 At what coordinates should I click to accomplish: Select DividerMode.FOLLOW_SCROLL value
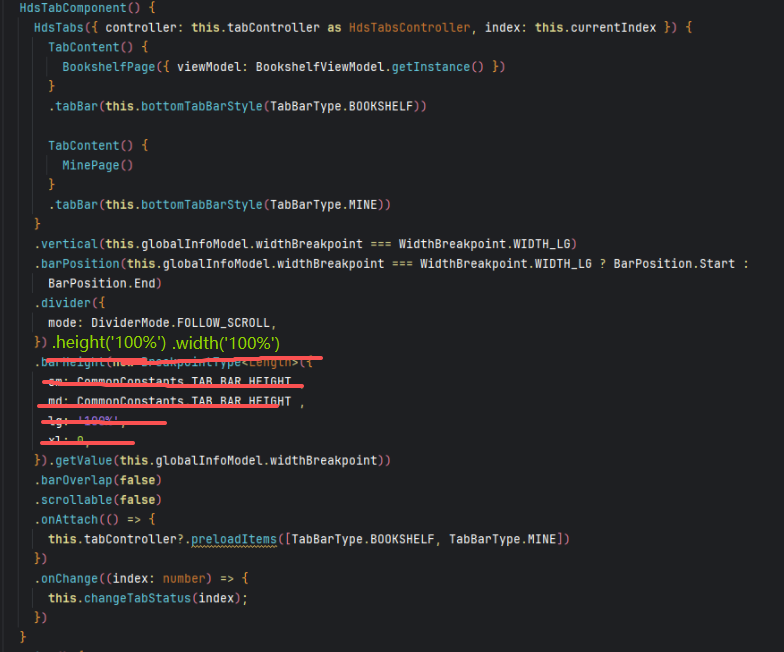click(180, 323)
